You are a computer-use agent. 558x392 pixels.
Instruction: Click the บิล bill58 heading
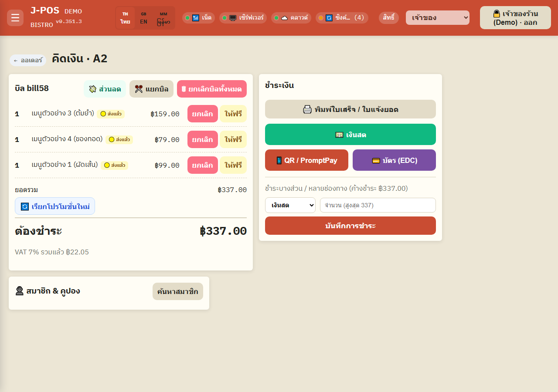(32, 88)
